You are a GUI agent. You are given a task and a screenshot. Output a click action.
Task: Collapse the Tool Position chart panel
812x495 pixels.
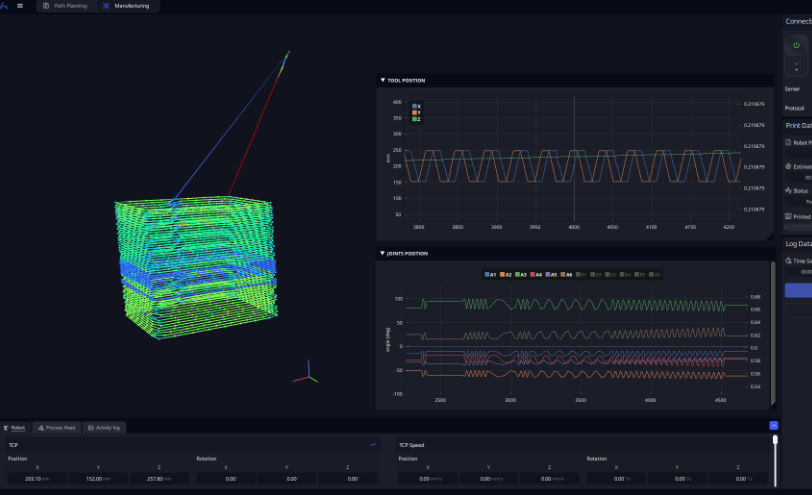(382, 80)
